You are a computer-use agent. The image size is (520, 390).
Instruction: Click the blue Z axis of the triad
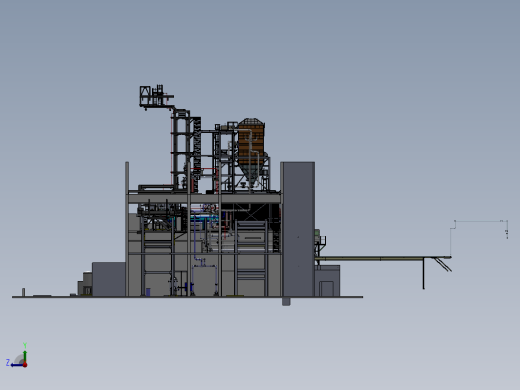[x=17, y=365]
